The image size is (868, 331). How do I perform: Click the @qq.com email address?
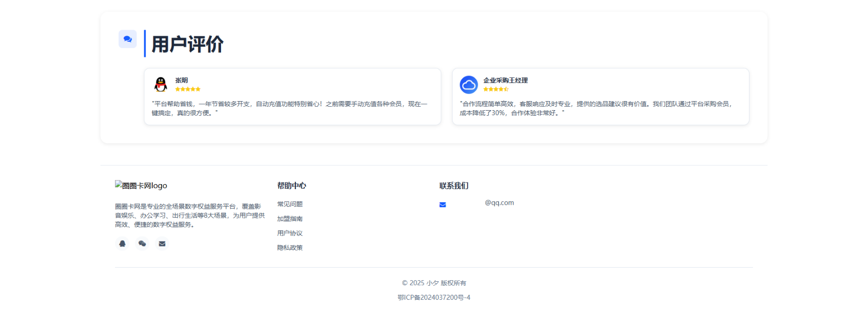[x=499, y=203]
